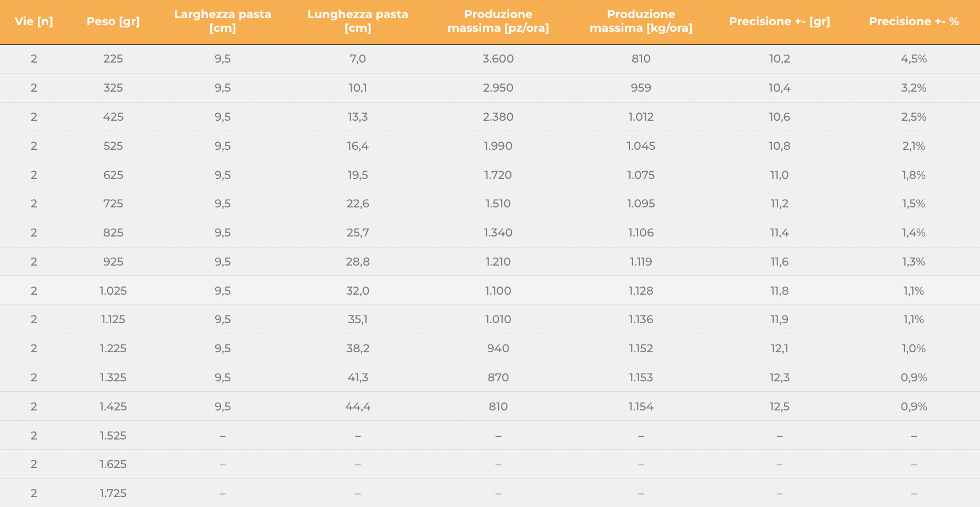Click the 'Larghezza pasta [cm]' header

click(223, 21)
